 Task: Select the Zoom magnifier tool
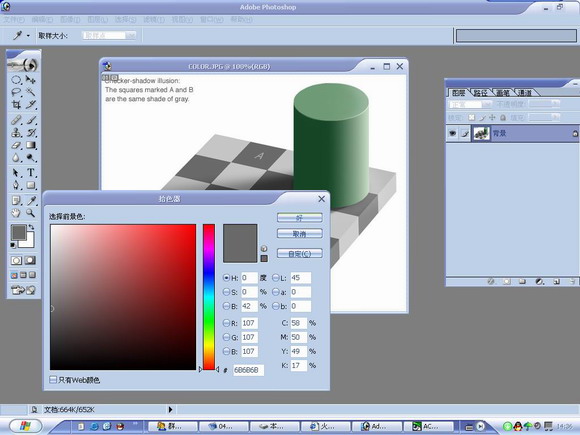click(x=31, y=213)
